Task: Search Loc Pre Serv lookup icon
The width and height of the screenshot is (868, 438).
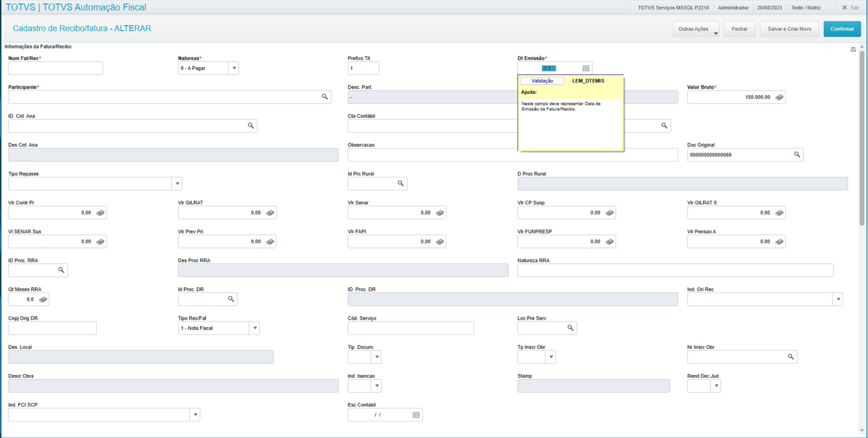Action: click(x=570, y=328)
